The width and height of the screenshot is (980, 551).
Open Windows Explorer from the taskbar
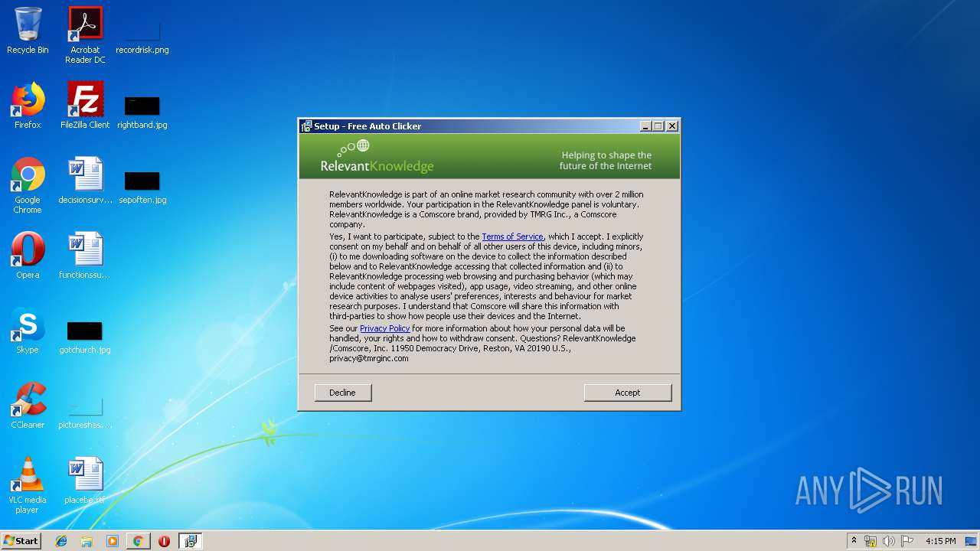(87, 541)
